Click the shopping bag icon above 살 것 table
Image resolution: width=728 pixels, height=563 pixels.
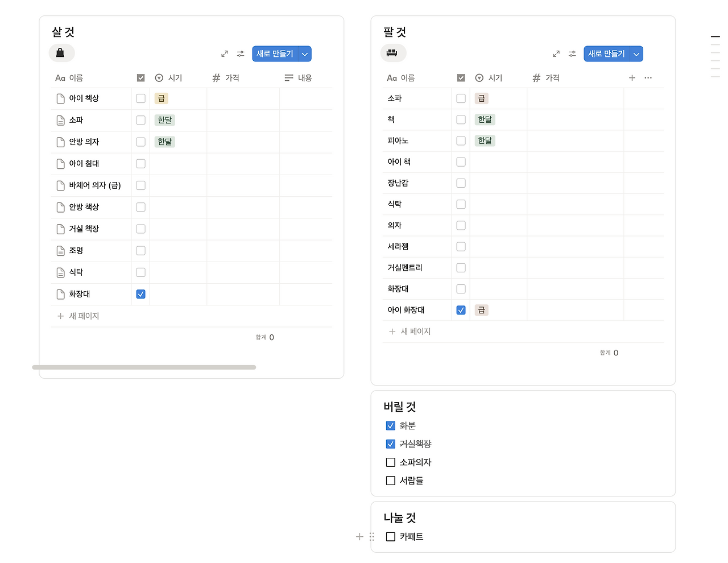pyautogui.click(x=61, y=52)
